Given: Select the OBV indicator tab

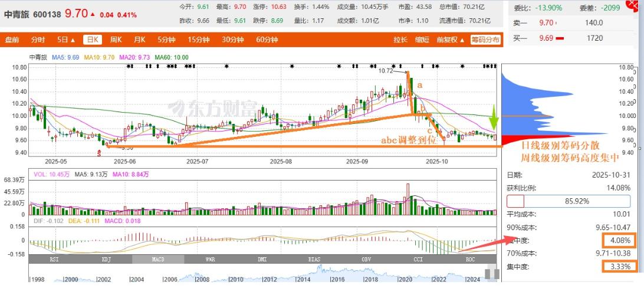Looking at the screenshot, I should [x=365, y=259].
